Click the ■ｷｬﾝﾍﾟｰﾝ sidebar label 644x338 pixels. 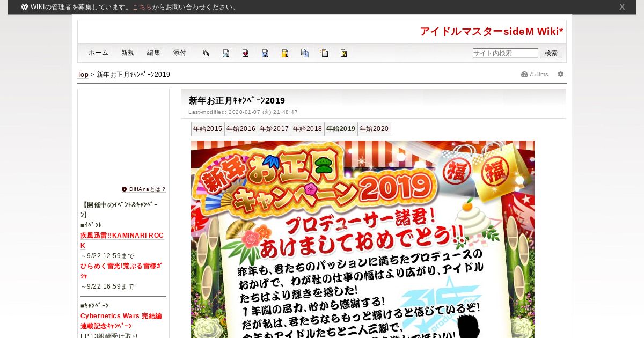[94, 305]
